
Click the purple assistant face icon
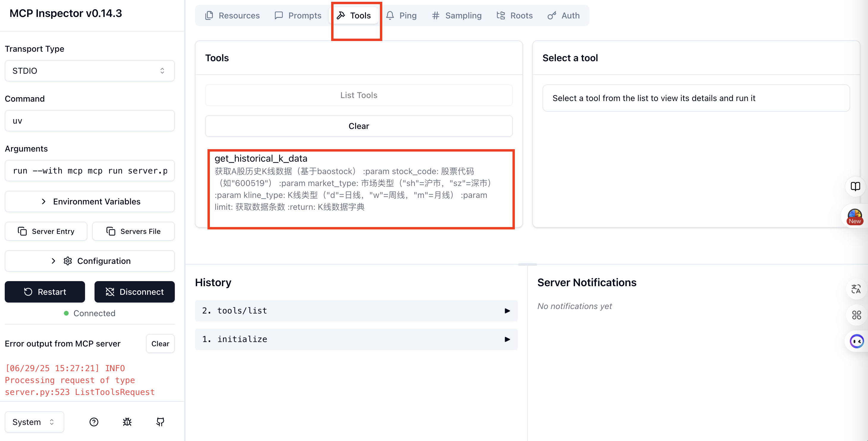pyautogui.click(x=856, y=341)
